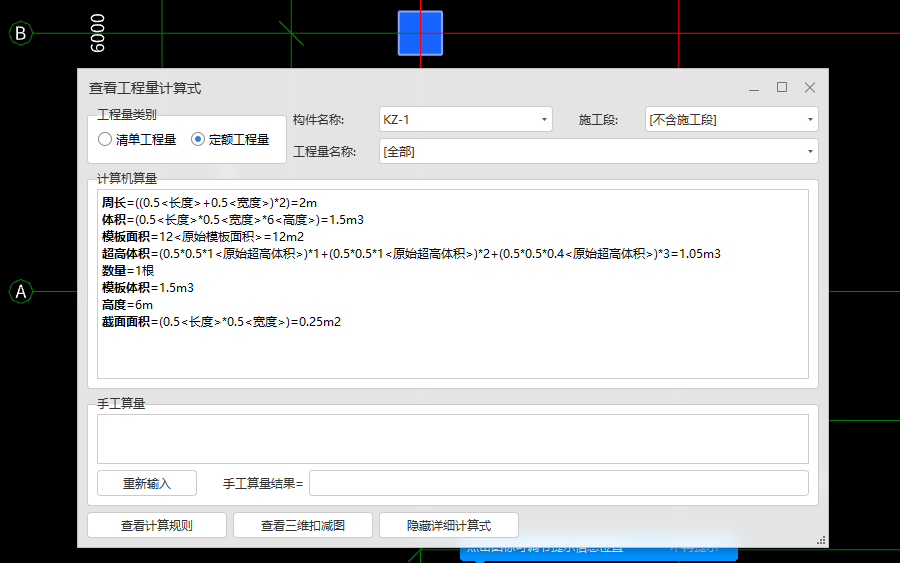
Task: Expand the 工程量名称 [全部] dropdown
Action: pos(599,152)
